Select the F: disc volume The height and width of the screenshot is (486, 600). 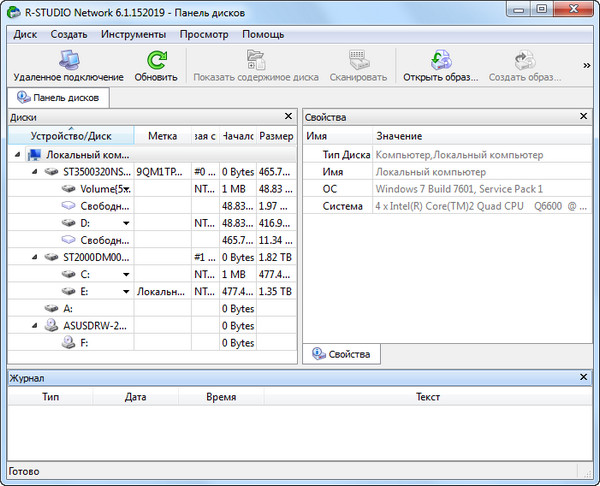pyautogui.click(x=83, y=342)
